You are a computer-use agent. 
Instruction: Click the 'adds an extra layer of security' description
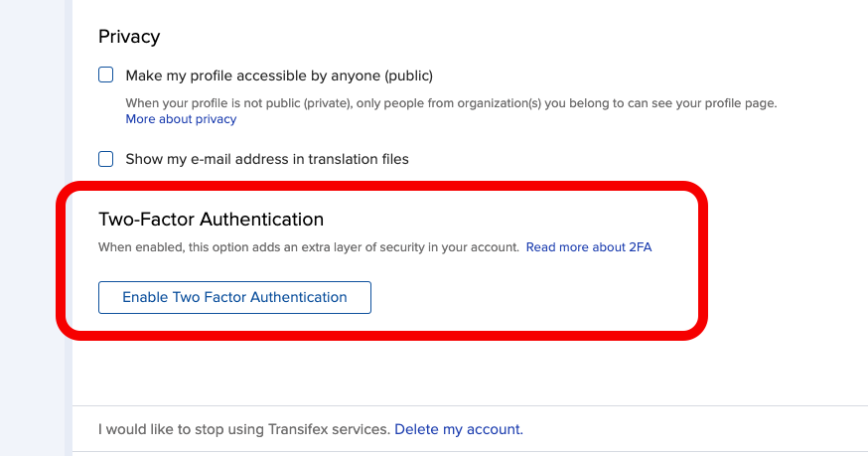point(308,247)
